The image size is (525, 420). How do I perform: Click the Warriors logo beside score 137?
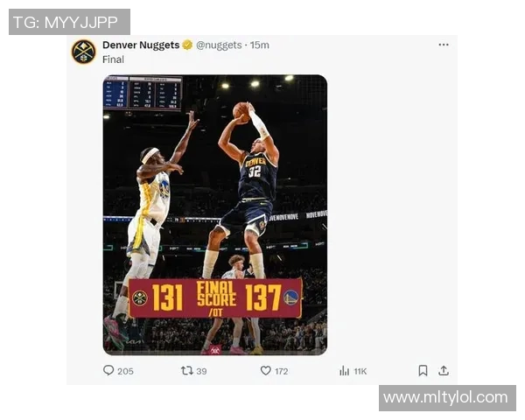coord(290,297)
